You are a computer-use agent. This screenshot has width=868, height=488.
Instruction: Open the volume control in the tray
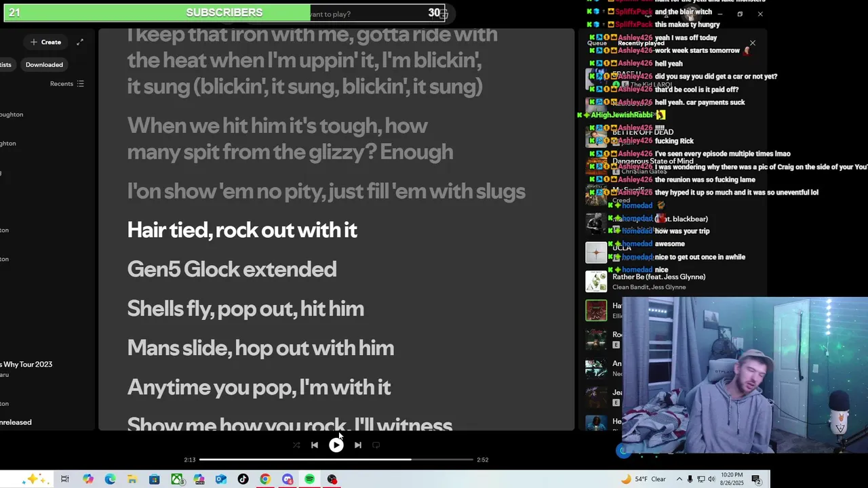point(711,479)
